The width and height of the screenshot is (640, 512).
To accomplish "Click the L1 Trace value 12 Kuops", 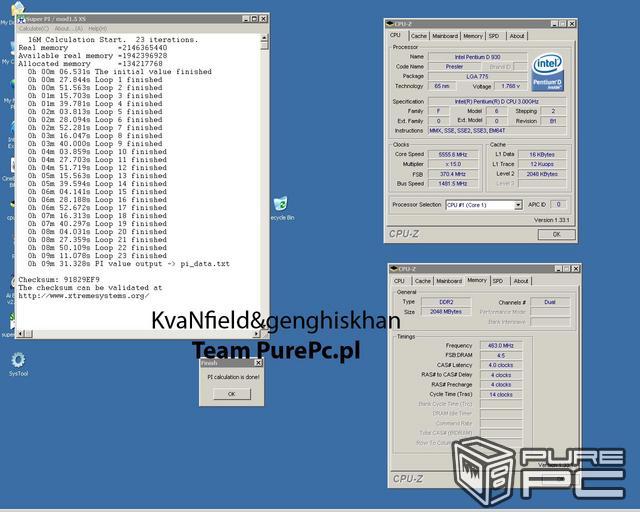I will (x=542, y=164).
